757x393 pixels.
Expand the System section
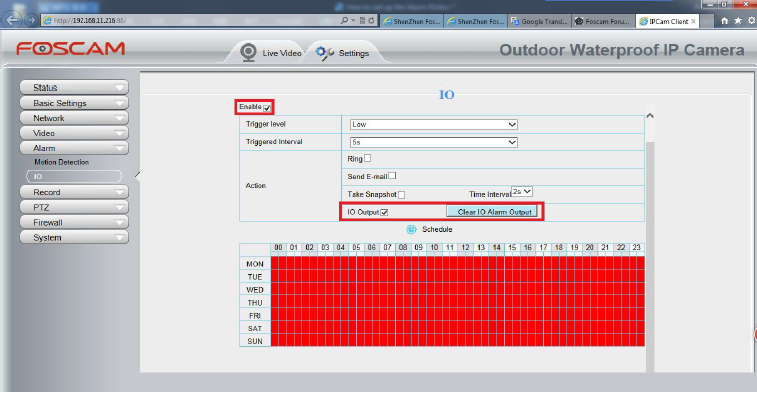pos(74,237)
